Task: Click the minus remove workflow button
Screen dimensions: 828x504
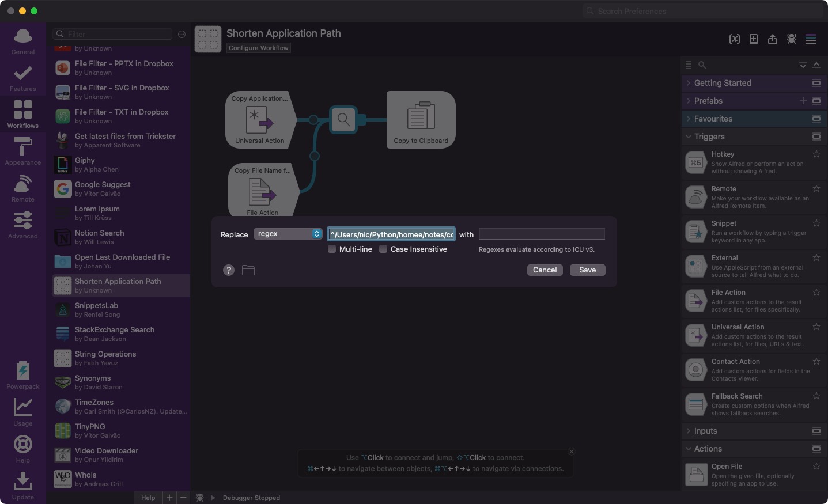Action: tap(183, 498)
